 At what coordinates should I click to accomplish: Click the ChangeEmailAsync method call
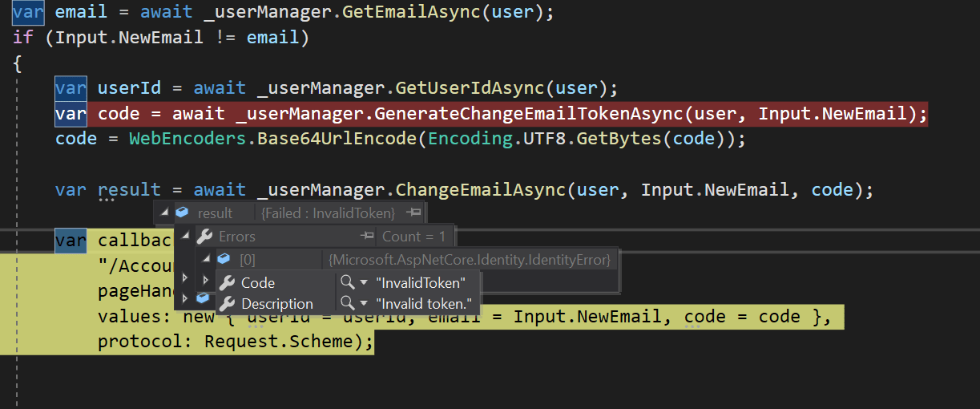tap(482, 190)
